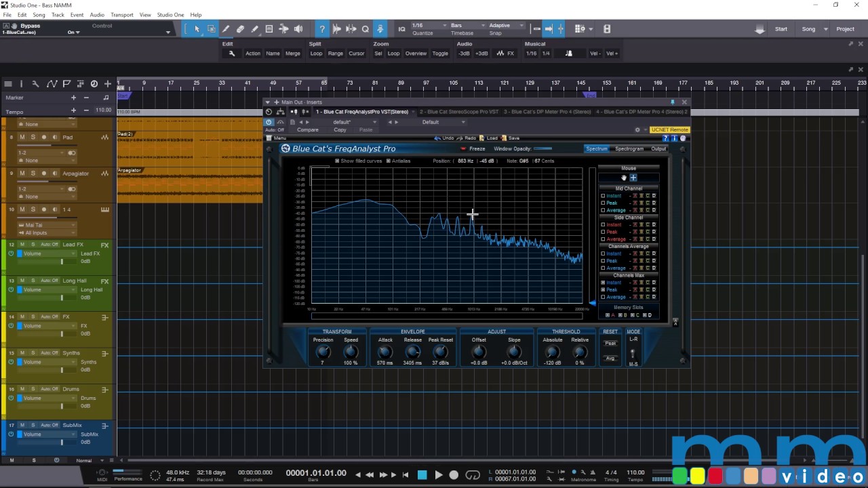Show automation with the curve icon

click(x=52, y=84)
